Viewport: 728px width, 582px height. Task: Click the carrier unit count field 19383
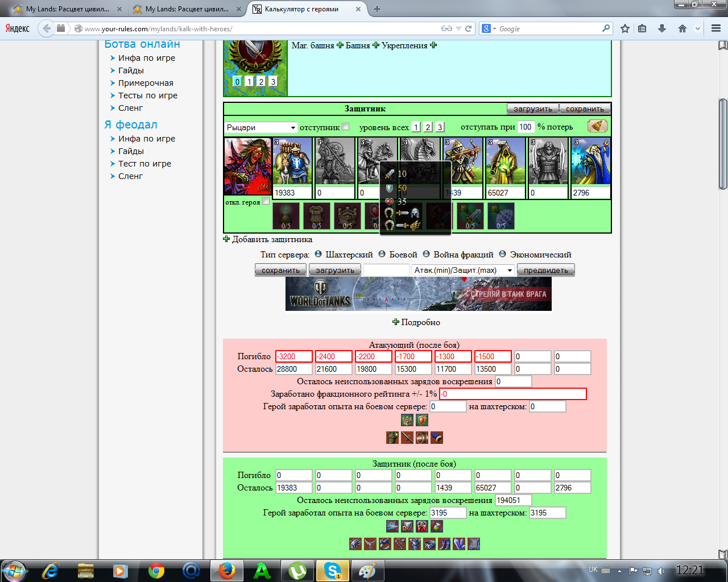tap(292, 193)
